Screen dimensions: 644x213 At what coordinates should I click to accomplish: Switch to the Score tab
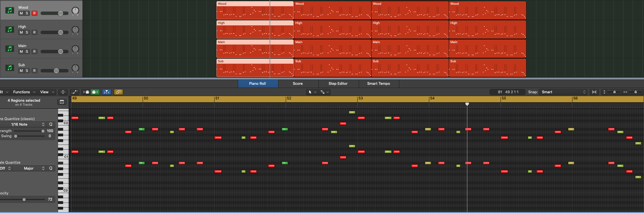point(298,83)
